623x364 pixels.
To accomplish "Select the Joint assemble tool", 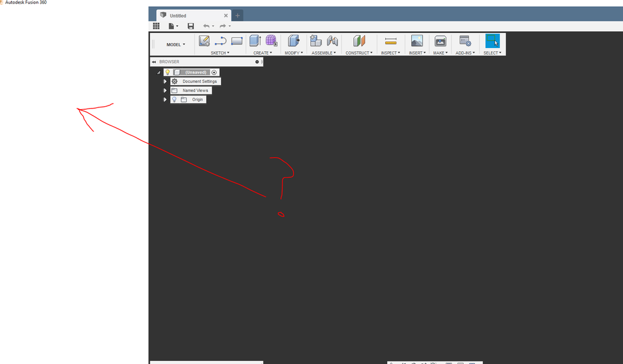I will (332, 41).
